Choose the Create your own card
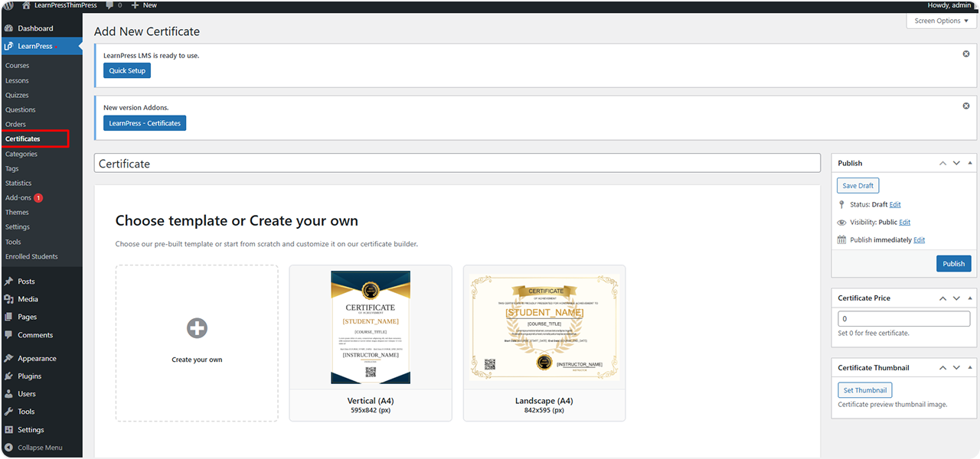 197,343
